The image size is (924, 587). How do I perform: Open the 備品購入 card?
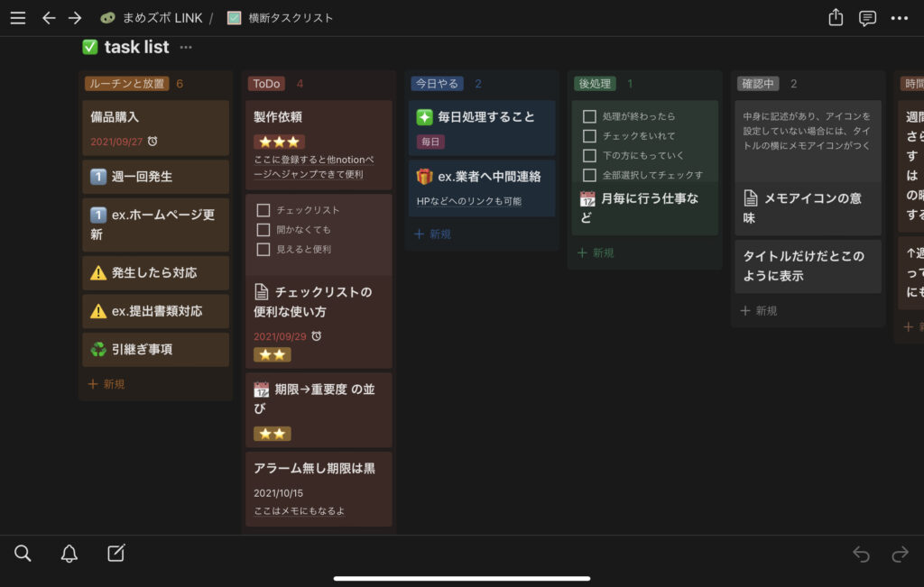pyautogui.click(x=155, y=128)
